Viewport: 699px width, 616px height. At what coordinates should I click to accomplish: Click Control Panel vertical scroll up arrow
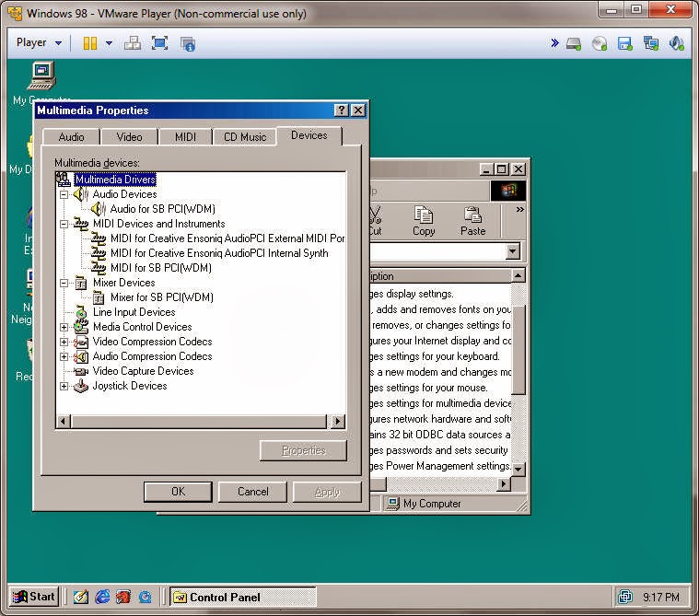518,276
